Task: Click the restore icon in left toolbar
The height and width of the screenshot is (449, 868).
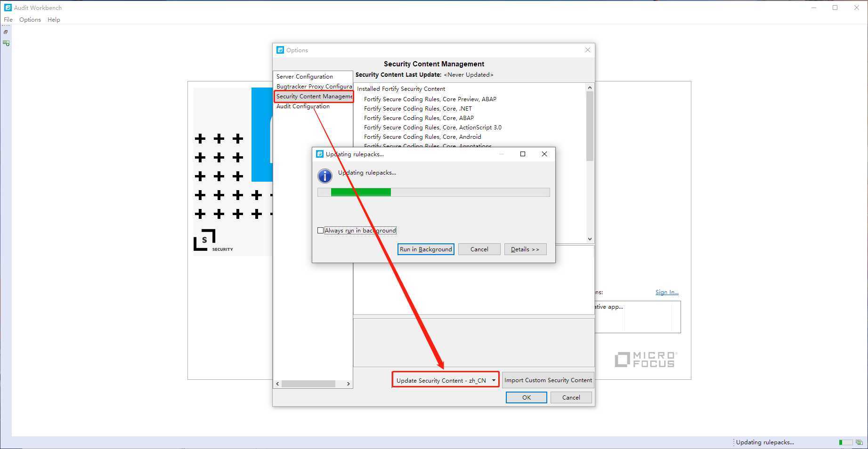Action: click(x=6, y=32)
